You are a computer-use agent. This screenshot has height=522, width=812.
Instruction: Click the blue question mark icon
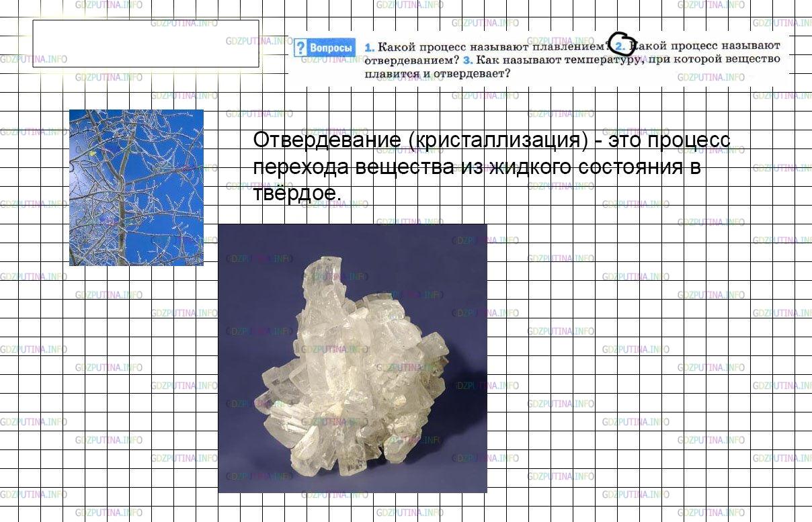pos(300,48)
